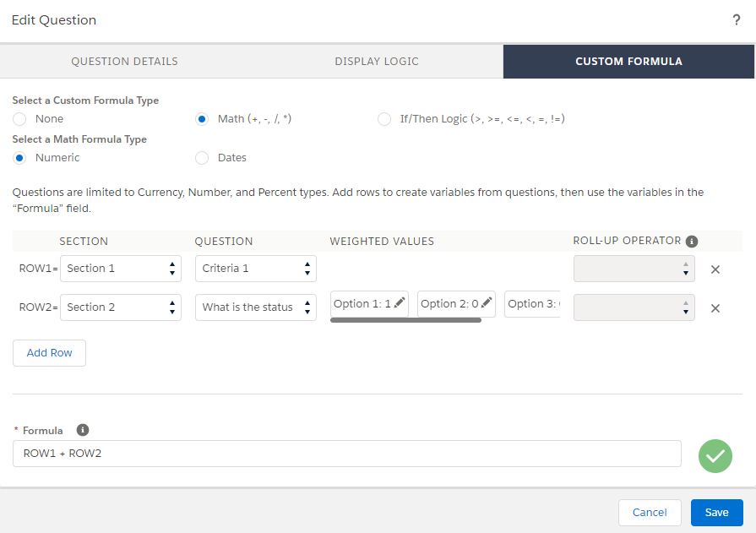Remove ROW1 with its X icon

pos(715,269)
